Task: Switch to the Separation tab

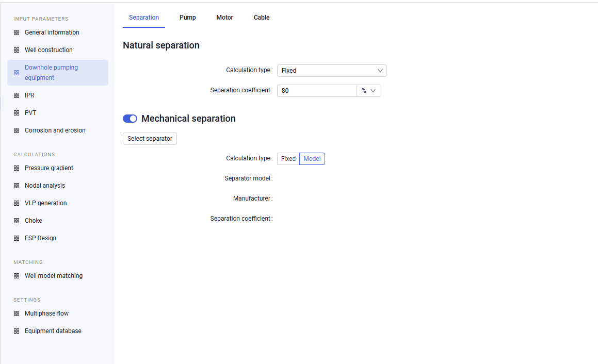Action: tap(144, 18)
